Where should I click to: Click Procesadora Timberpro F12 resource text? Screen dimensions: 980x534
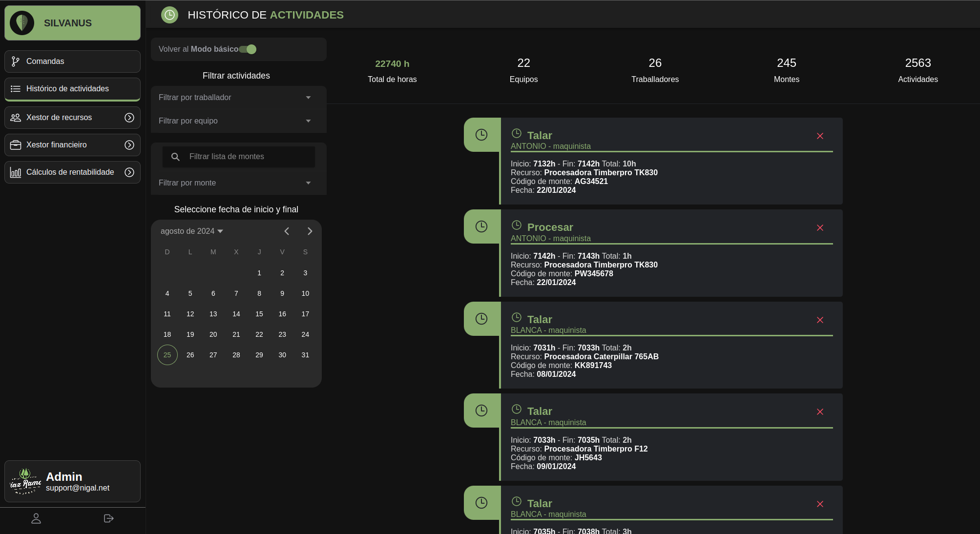point(596,449)
